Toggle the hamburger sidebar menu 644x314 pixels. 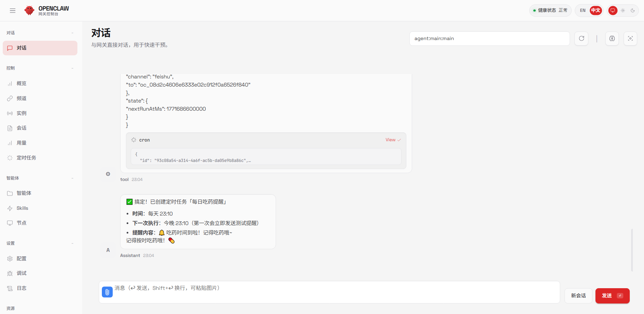[13, 11]
